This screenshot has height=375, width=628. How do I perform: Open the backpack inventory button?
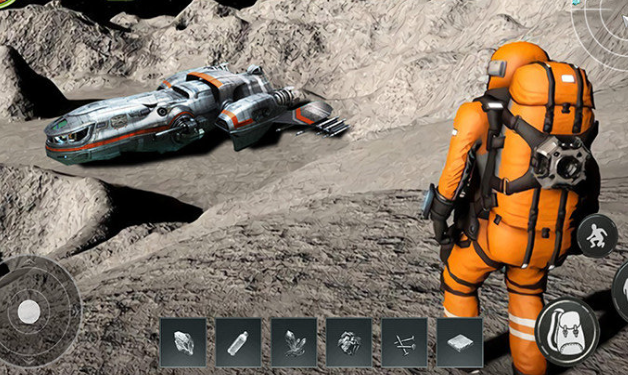coord(567,332)
